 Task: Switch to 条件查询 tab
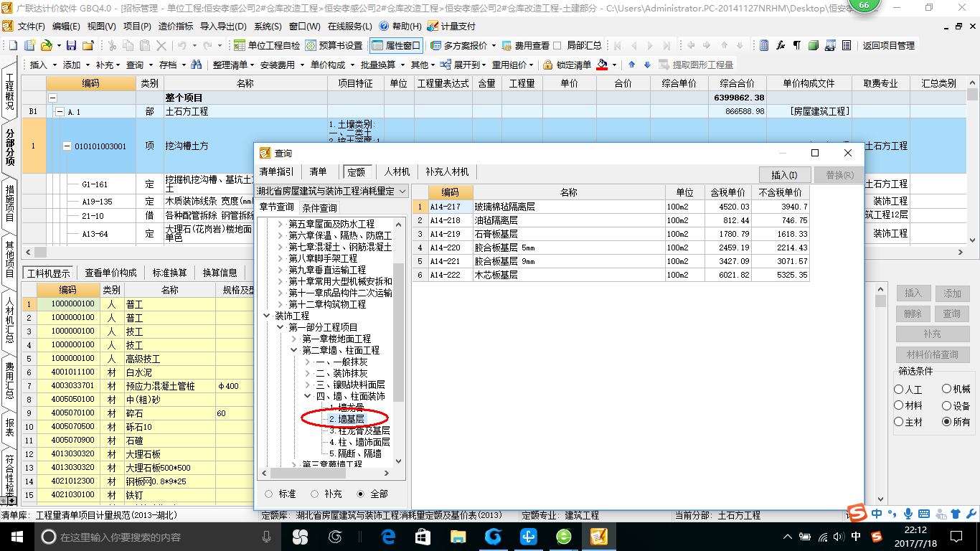pos(319,207)
